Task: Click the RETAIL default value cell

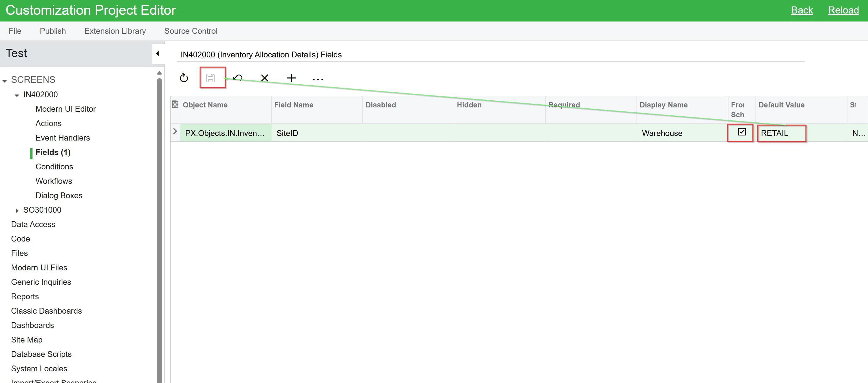Action: [781, 133]
